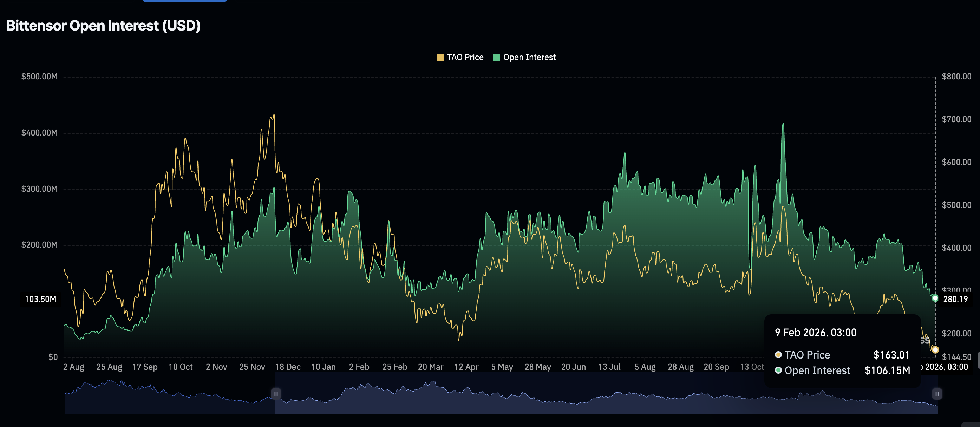Click the green Open Interest marker dot
Viewport: 980px width, 427px height.
coord(935,298)
